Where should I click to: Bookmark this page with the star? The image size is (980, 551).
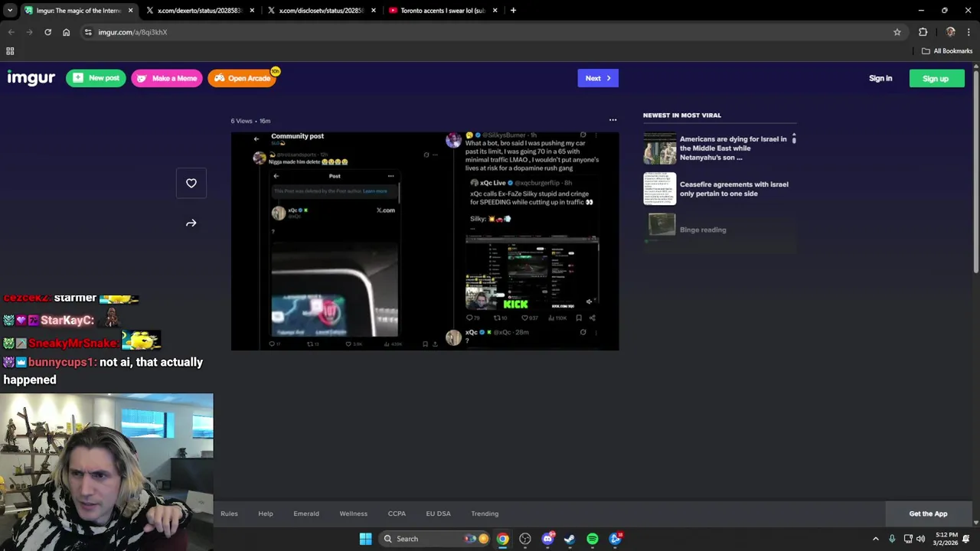tap(897, 32)
